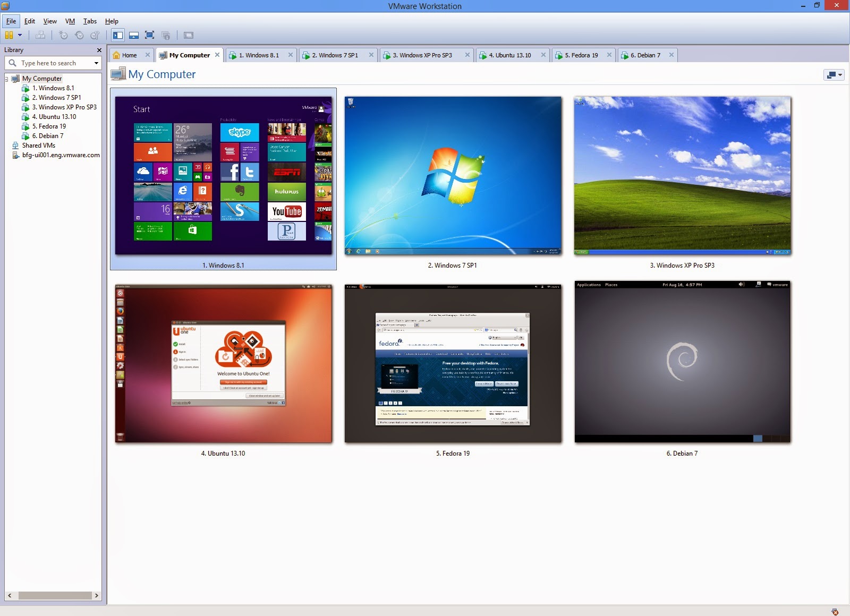Click the console view toolbar icon
The image size is (850, 616).
189,36
